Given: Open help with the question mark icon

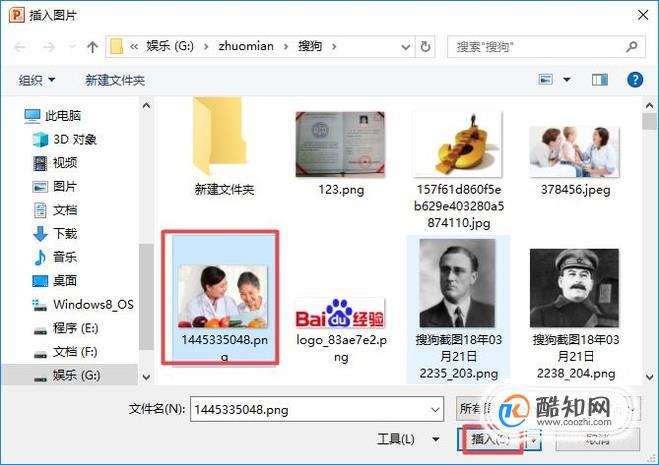Looking at the screenshot, I should 635,79.
